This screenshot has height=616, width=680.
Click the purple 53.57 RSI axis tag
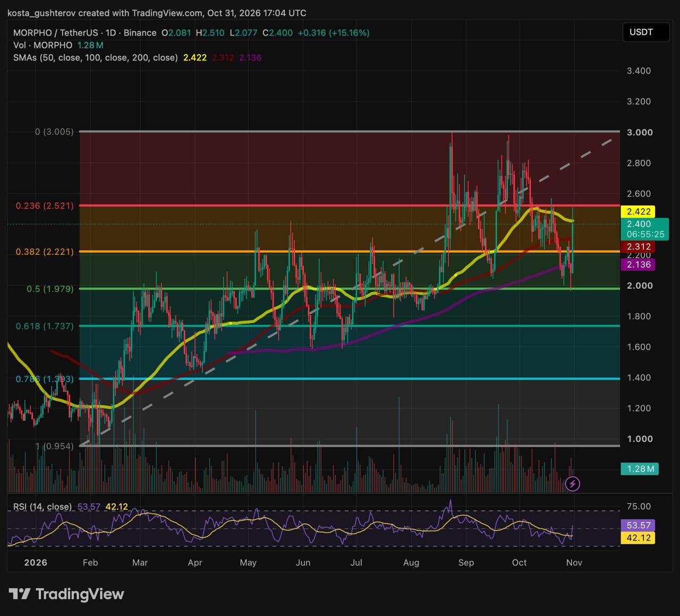[638, 525]
